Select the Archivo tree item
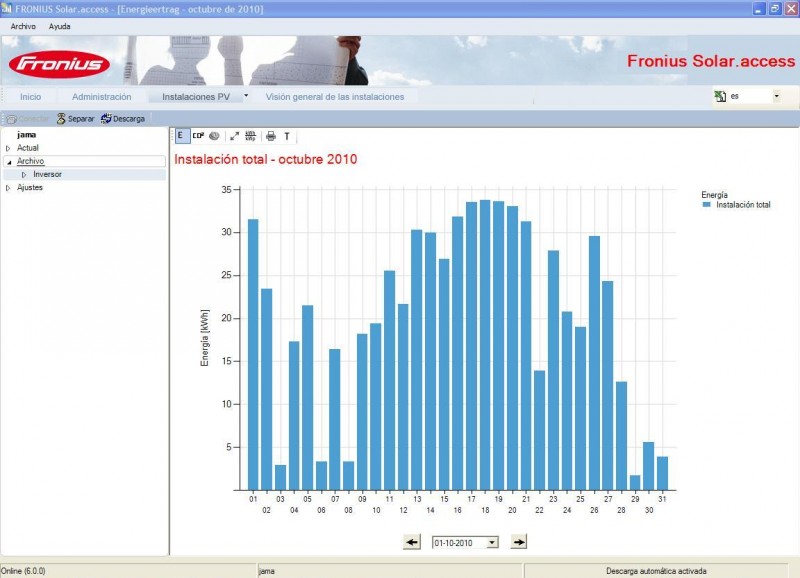Viewport: 800px width, 578px height. pos(31,161)
